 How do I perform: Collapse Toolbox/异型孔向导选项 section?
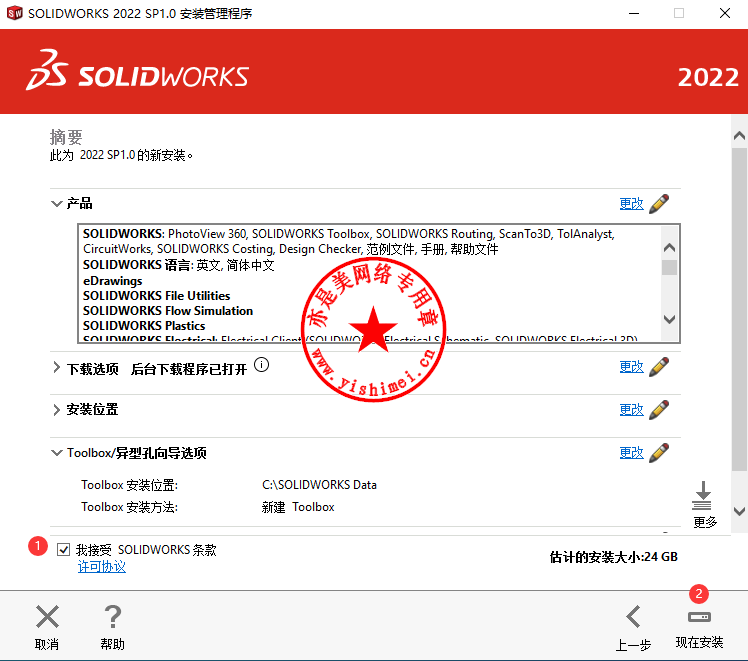pyautogui.click(x=57, y=453)
